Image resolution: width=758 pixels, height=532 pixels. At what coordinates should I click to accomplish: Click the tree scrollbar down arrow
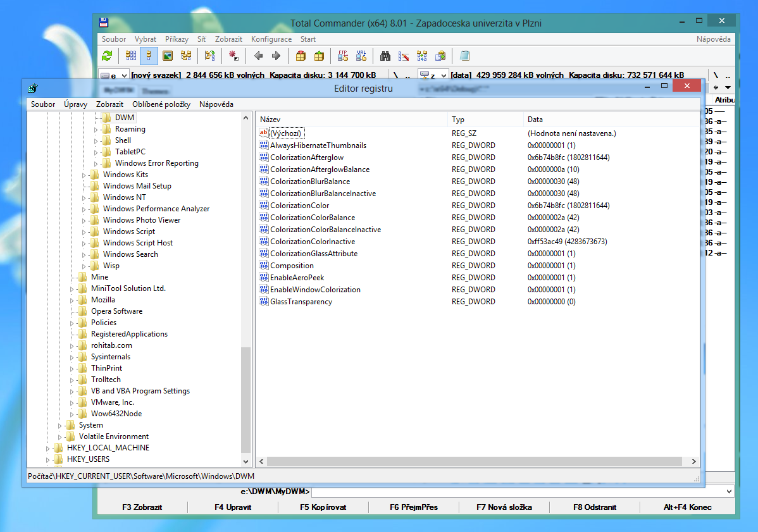coord(245,461)
